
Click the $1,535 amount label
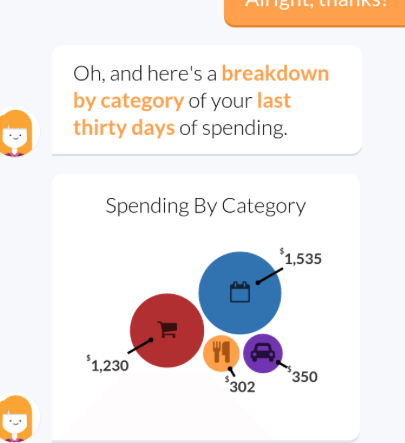tap(301, 257)
